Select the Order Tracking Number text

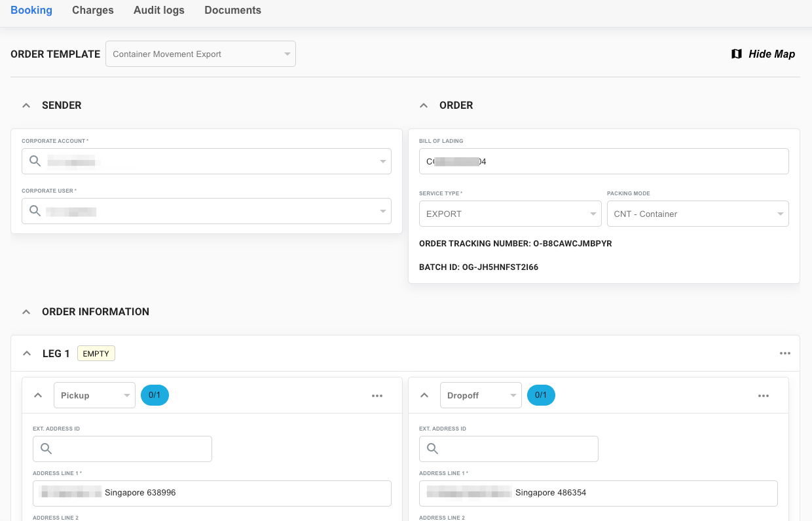[x=515, y=244]
